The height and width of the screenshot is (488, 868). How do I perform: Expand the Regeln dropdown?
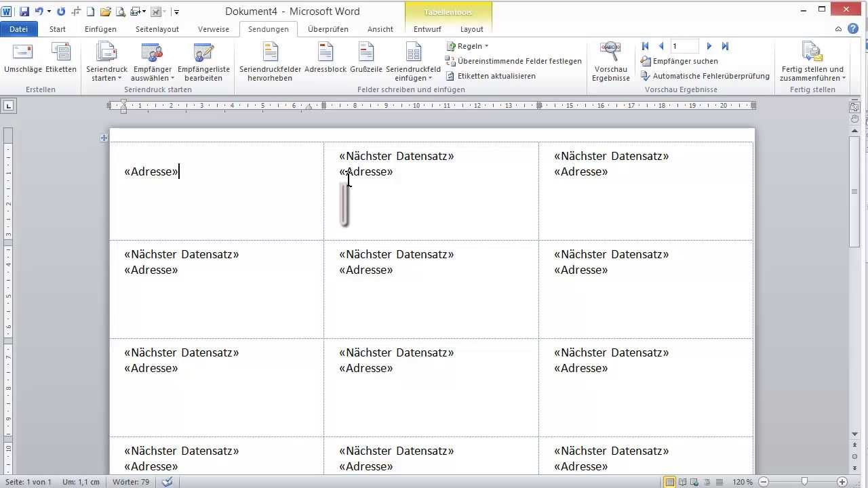[469, 45]
